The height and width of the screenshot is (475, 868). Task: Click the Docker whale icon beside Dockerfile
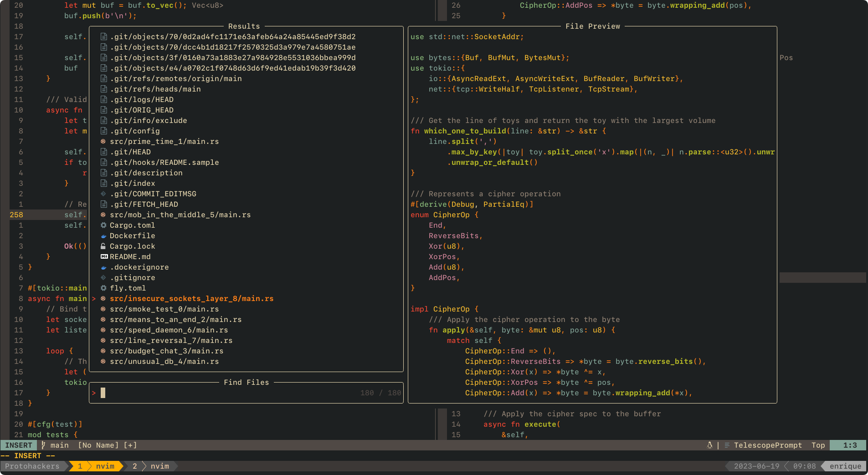pyautogui.click(x=103, y=235)
